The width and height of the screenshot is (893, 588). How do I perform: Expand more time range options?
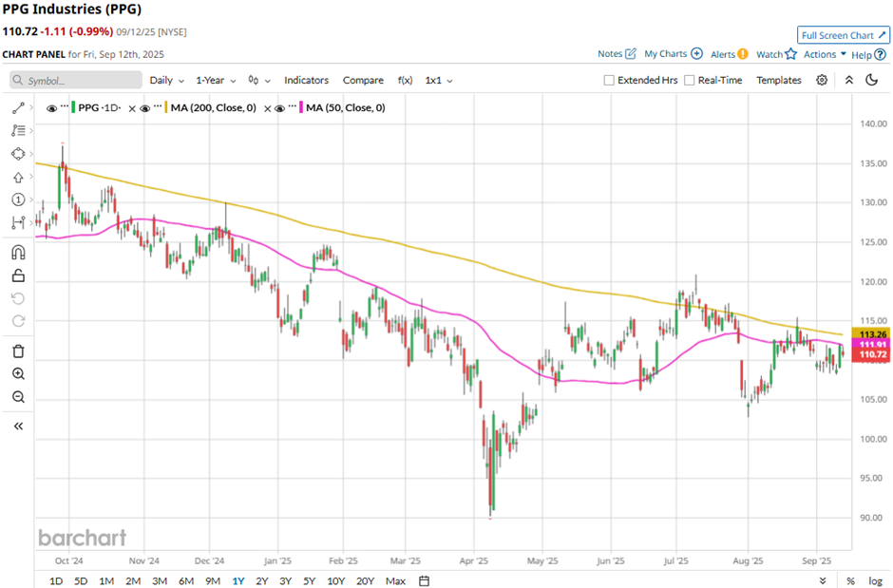823,580
